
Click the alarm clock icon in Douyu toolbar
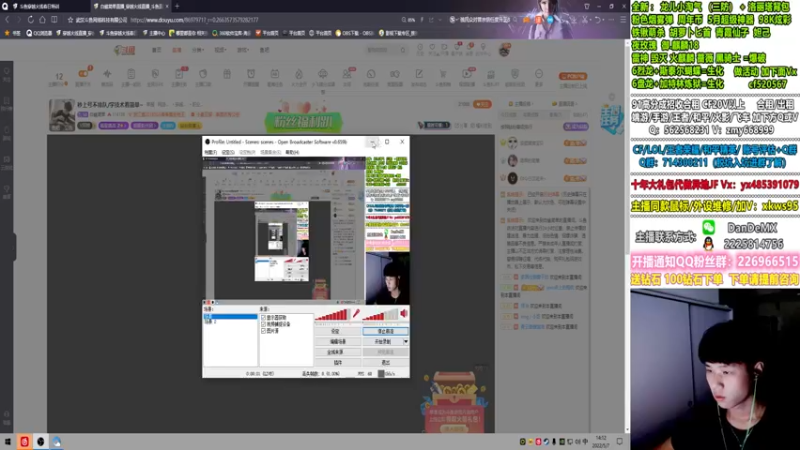pyautogui.click(x=251, y=74)
